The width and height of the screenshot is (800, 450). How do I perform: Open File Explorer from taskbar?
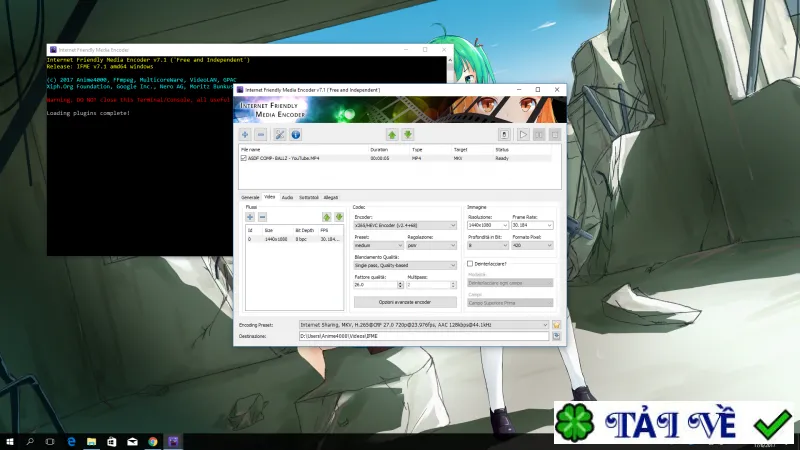tap(91, 441)
